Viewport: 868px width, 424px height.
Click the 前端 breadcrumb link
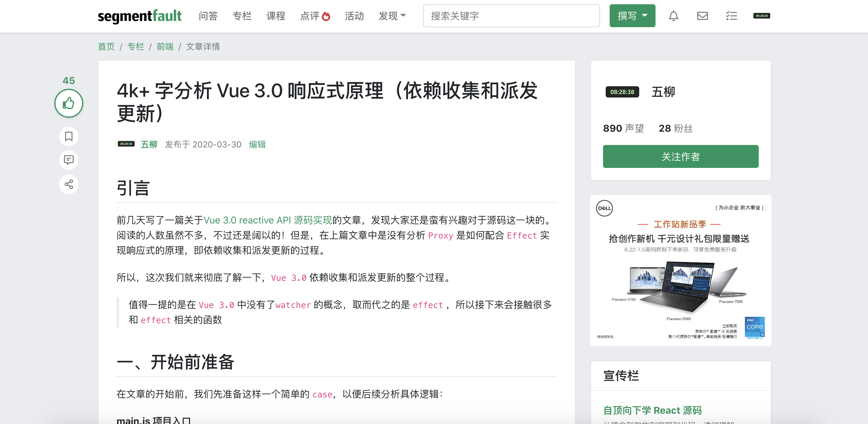(165, 47)
